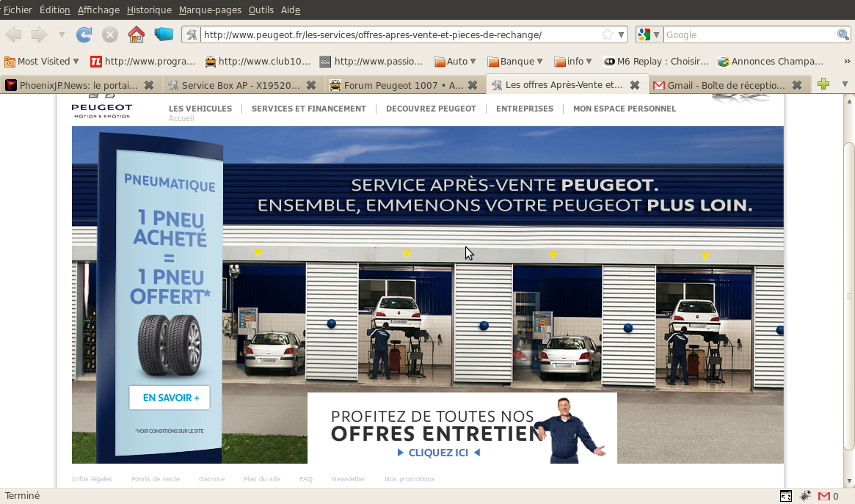
Task: Open the FAQ footer link
Action: pos(306,479)
